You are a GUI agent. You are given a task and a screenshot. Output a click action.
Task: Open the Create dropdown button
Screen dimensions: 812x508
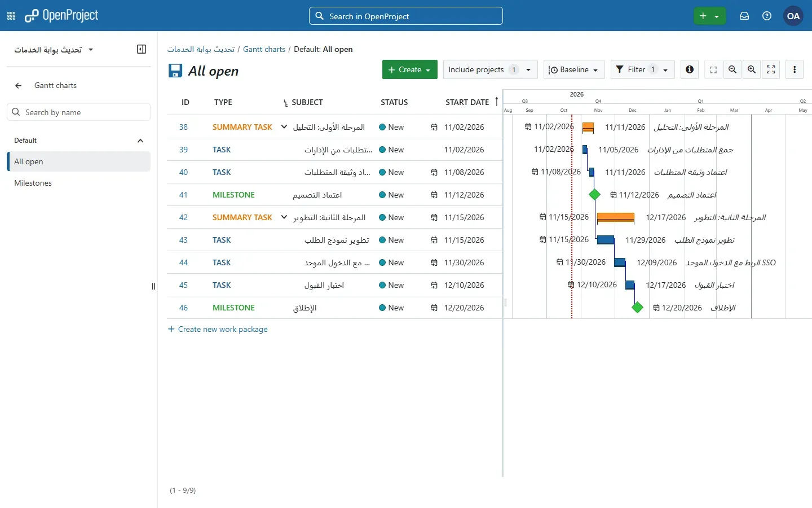[x=410, y=69]
